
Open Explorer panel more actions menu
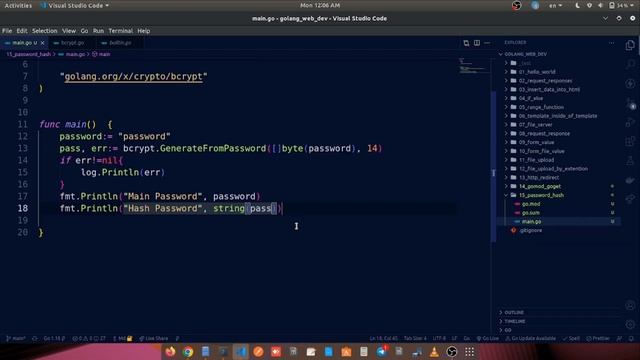(x=611, y=42)
